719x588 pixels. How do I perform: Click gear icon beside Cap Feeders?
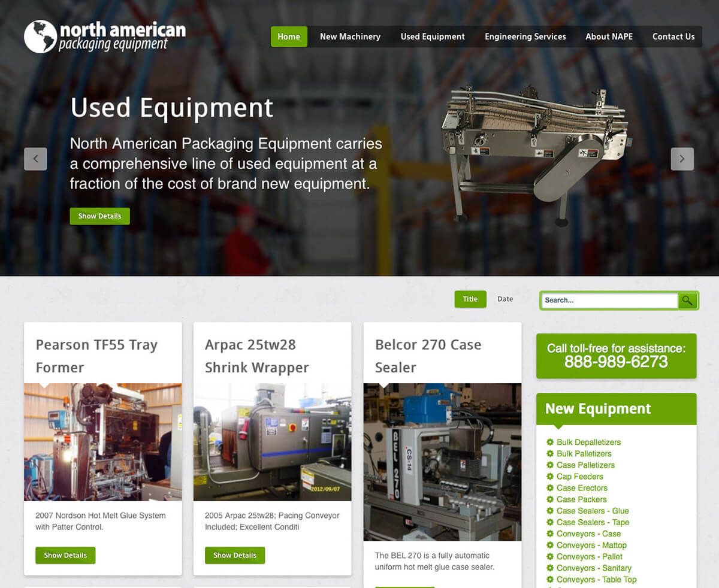pos(550,477)
